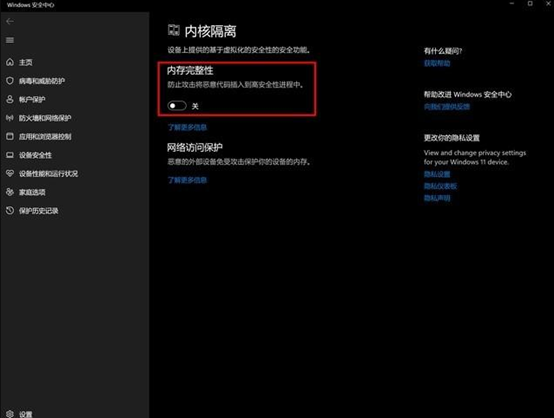This screenshot has width=554, height=418.
Task: Open 设备性能和运行状况 section
Action: pyautogui.click(x=48, y=174)
